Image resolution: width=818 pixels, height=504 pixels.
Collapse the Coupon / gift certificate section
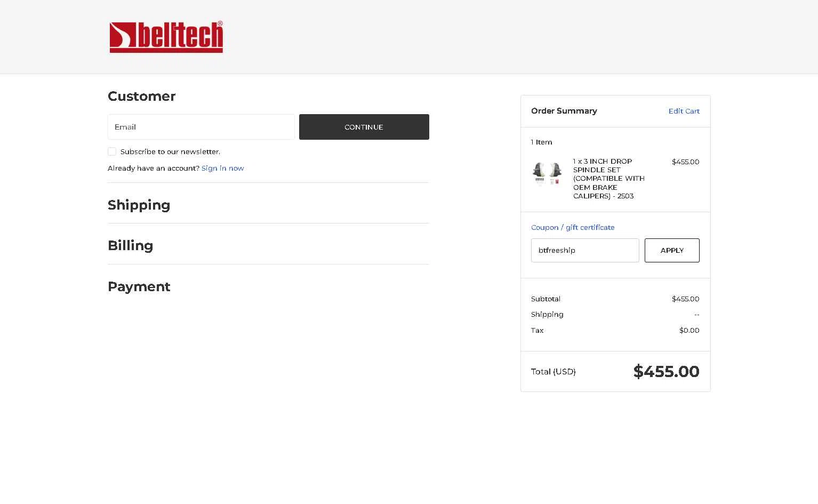(573, 227)
